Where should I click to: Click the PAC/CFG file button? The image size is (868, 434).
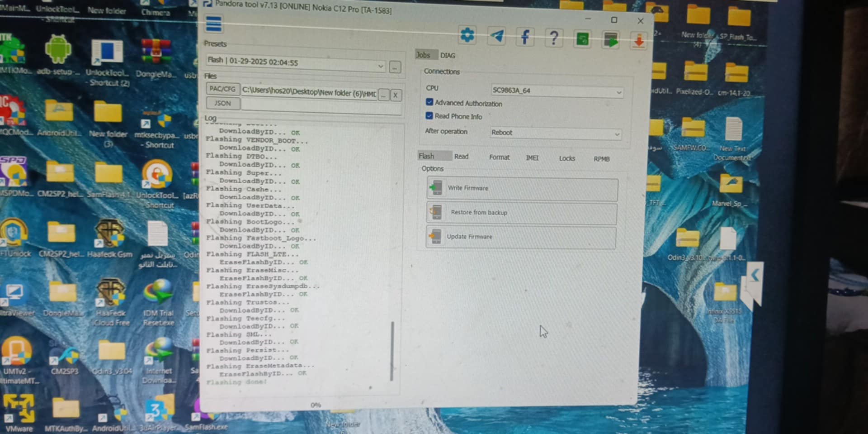click(222, 89)
